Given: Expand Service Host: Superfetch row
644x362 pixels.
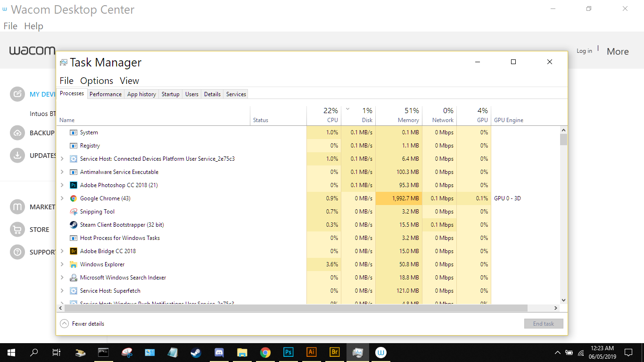Looking at the screenshot, I should pyautogui.click(x=62, y=291).
